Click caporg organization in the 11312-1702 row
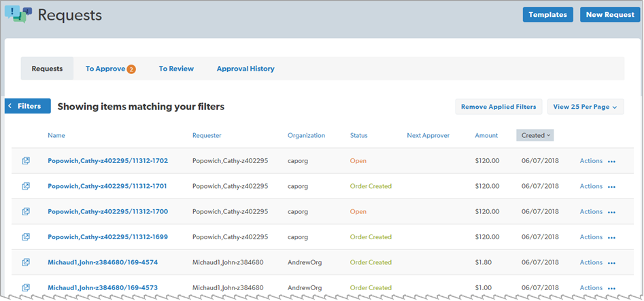 (298, 161)
